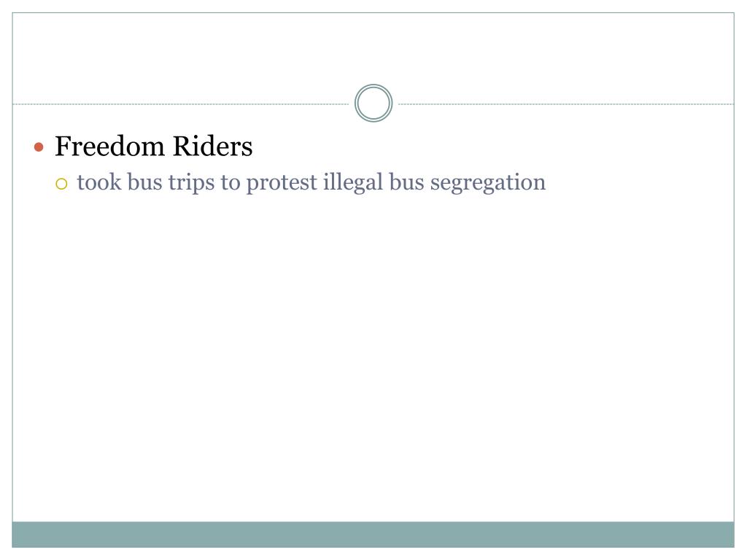Select the hollow yellow sub-bullet marker
This screenshot has height=560, width=747.
[x=61, y=183]
